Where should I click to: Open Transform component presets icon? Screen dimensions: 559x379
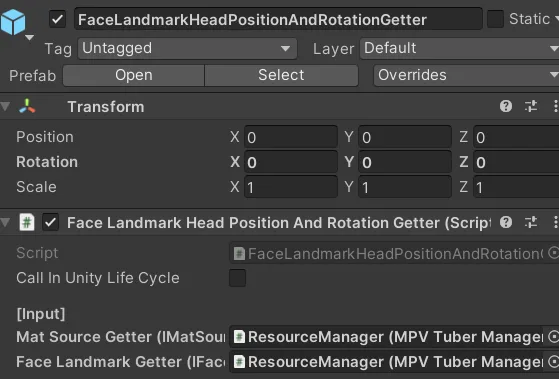(531, 106)
